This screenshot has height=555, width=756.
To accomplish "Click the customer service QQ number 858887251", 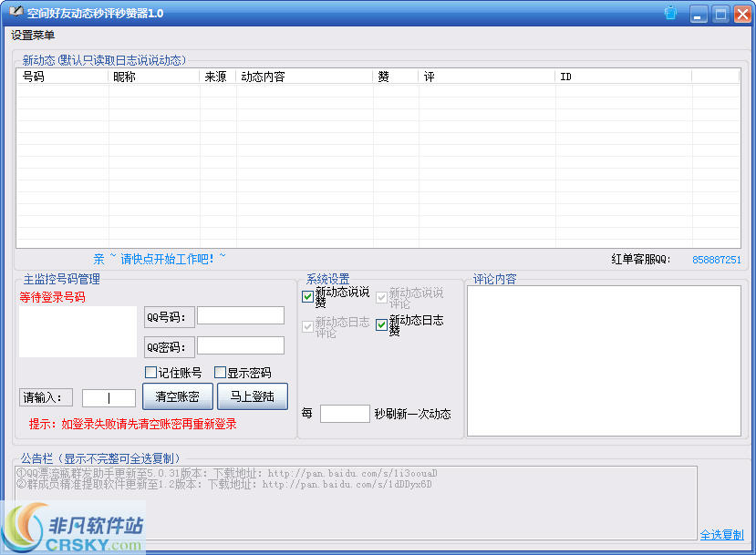I will click(716, 260).
